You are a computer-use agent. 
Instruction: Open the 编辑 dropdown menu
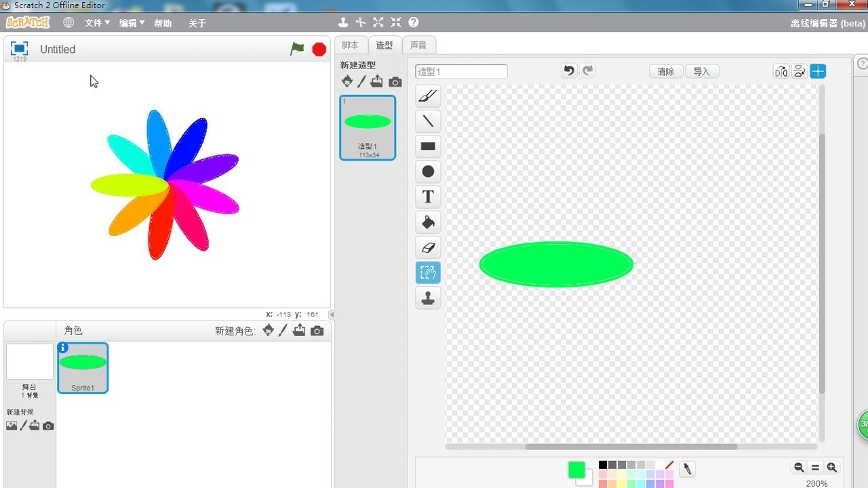[x=132, y=23]
